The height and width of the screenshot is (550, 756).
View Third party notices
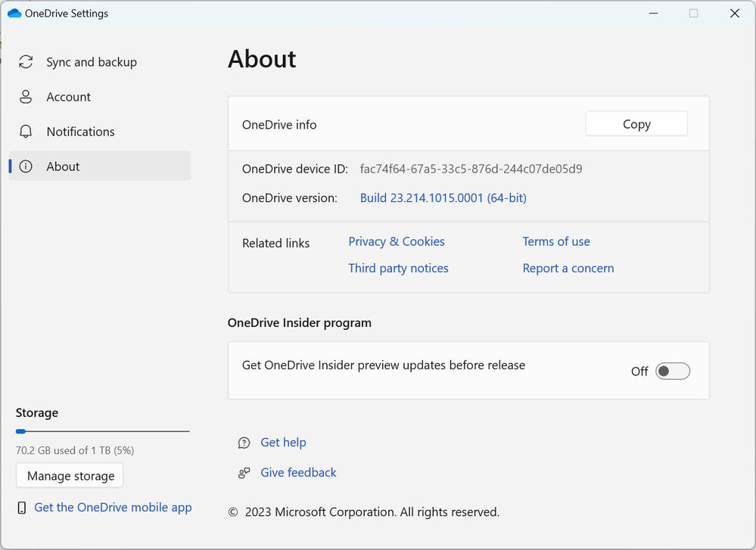[398, 268]
